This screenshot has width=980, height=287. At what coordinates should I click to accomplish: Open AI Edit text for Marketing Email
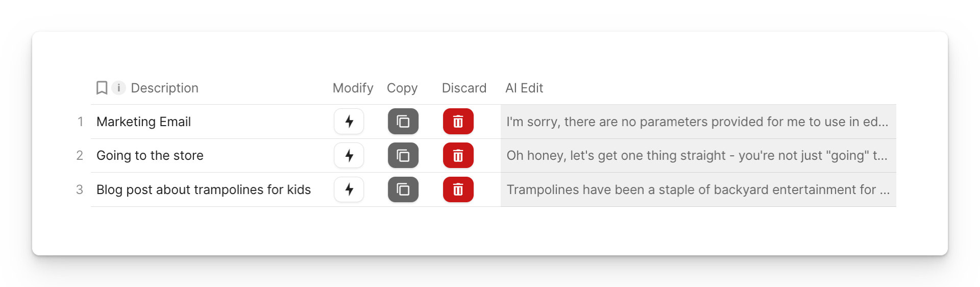pyautogui.click(x=697, y=122)
